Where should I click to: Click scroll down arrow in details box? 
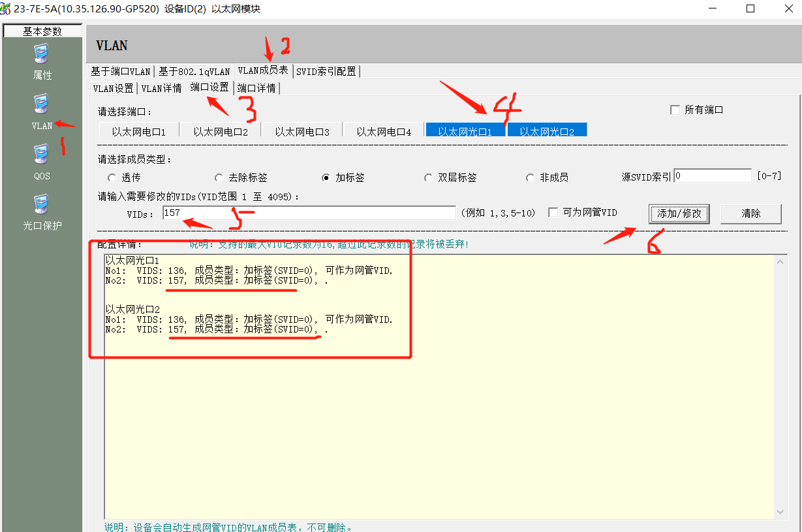780,512
